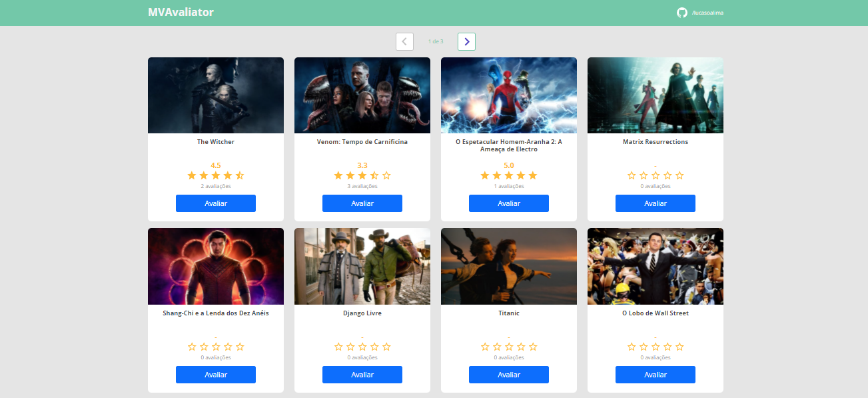The height and width of the screenshot is (398, 868).
Task: Click the Django Livre title
Action: [x=362, y=313]
